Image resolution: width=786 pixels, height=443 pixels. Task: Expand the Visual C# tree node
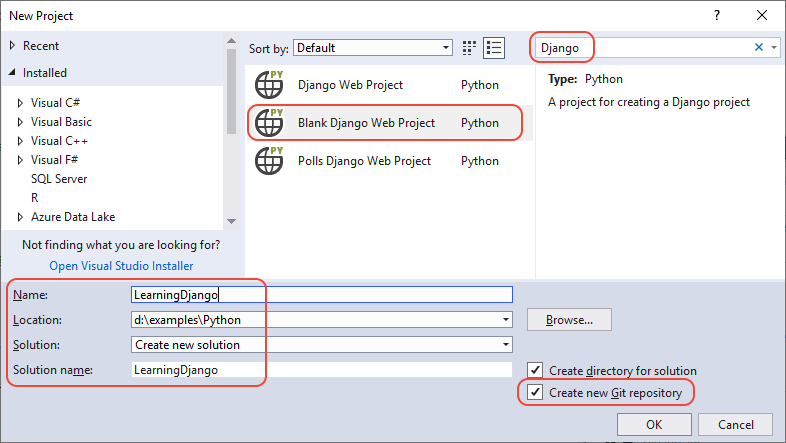point(20,103)
